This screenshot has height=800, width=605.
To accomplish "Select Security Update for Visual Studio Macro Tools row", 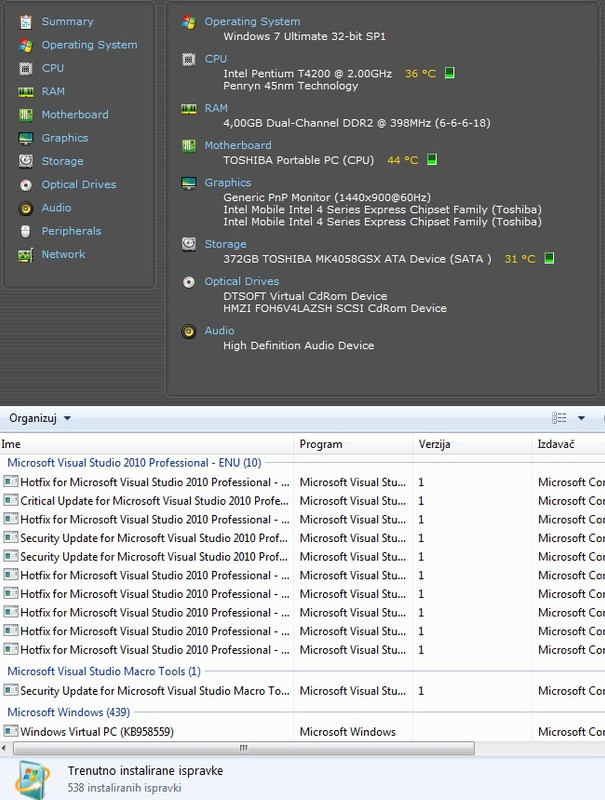I will tap(302, 691).
